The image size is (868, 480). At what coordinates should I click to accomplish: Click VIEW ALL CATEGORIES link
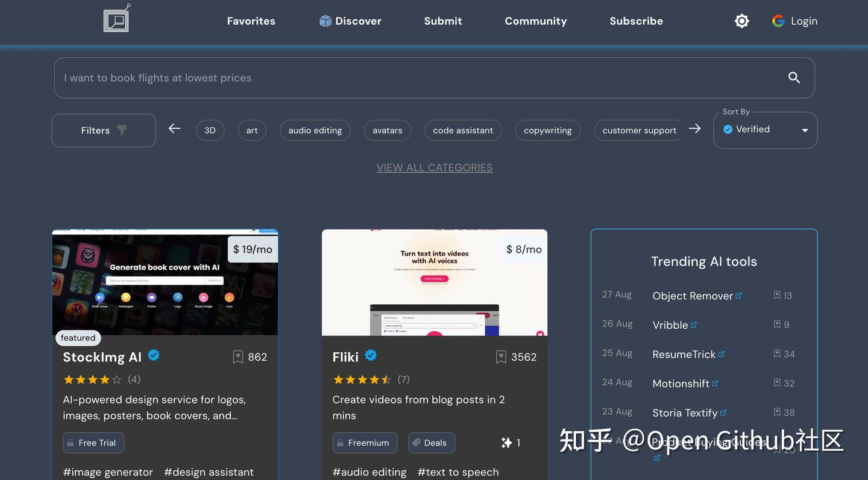[x=435, y=167]
